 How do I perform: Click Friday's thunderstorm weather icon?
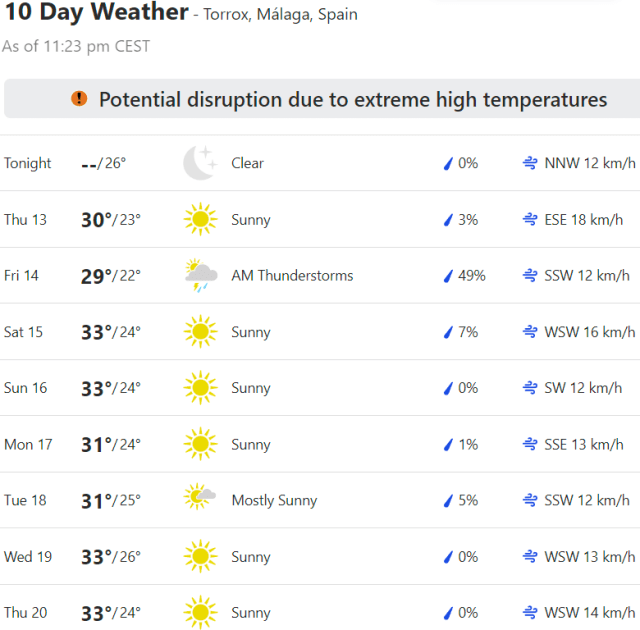199,276
